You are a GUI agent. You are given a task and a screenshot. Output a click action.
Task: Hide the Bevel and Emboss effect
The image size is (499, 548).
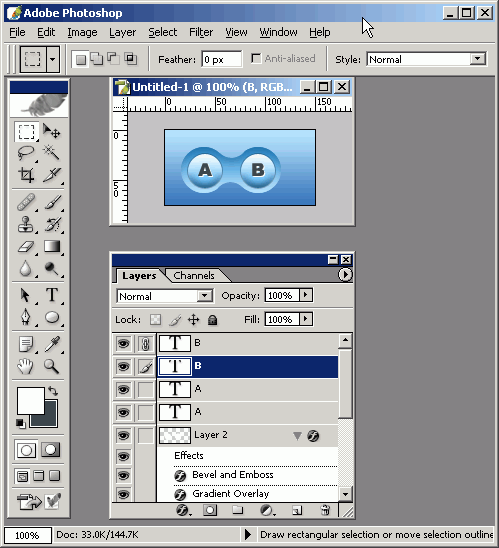click(123, 476)
